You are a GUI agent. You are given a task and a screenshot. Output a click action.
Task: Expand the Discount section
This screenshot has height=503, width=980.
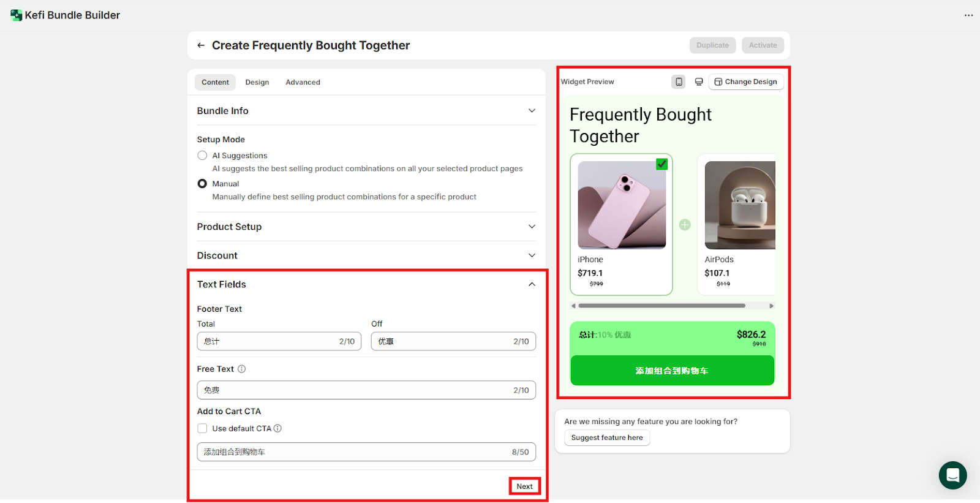click(x=532, y=255)
